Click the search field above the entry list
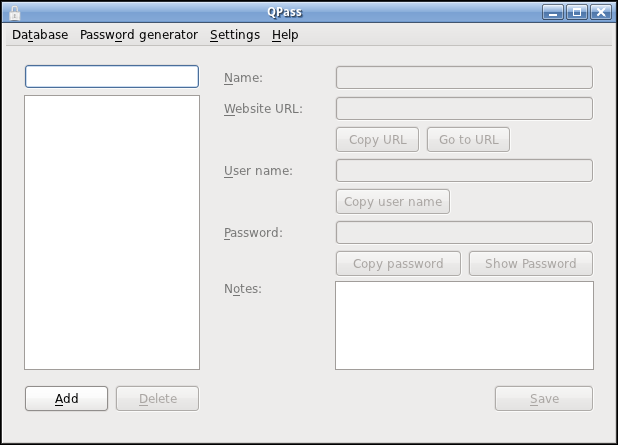The image size is (618, 445). click(x=112, y=76)
